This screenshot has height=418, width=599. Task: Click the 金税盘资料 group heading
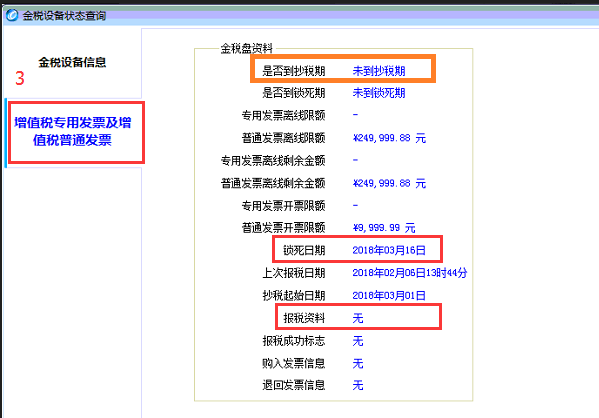pos(247,48)
